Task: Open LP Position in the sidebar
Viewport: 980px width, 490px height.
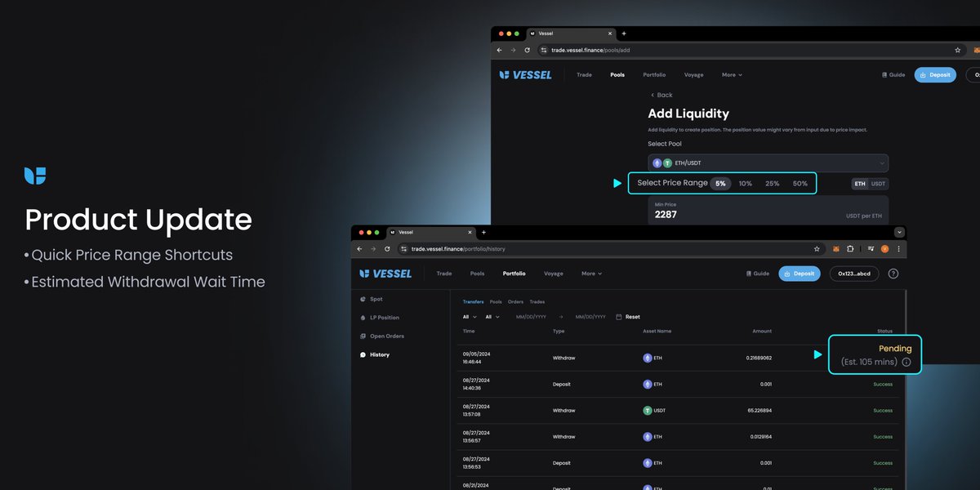Action: click(x=384, y=318)
